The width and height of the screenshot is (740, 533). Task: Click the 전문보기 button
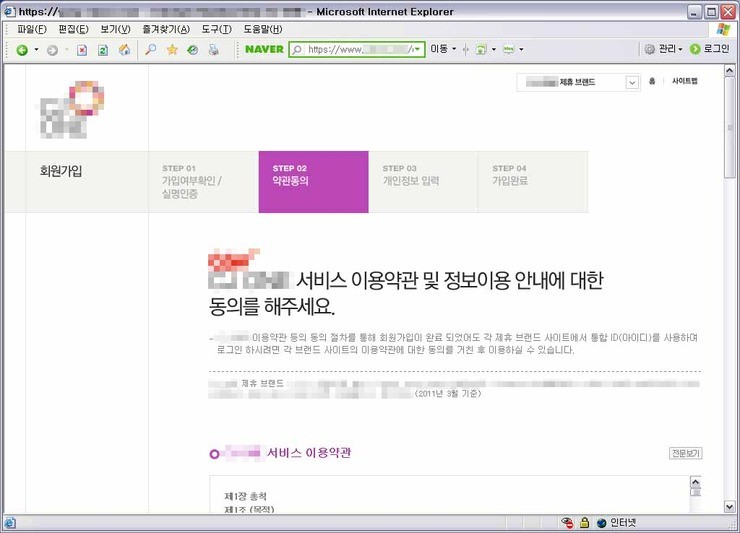[x=685, y=453]
